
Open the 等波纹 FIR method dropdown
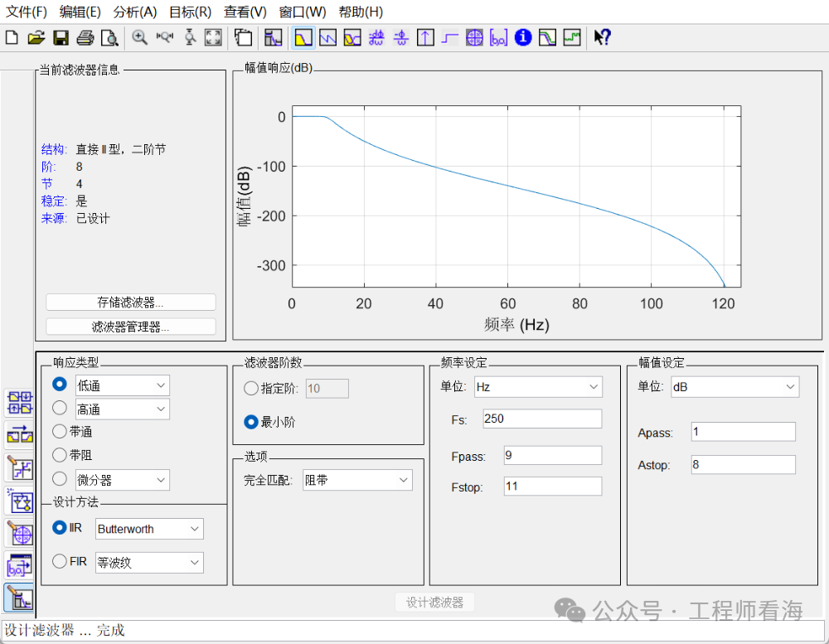coord(149,563)
